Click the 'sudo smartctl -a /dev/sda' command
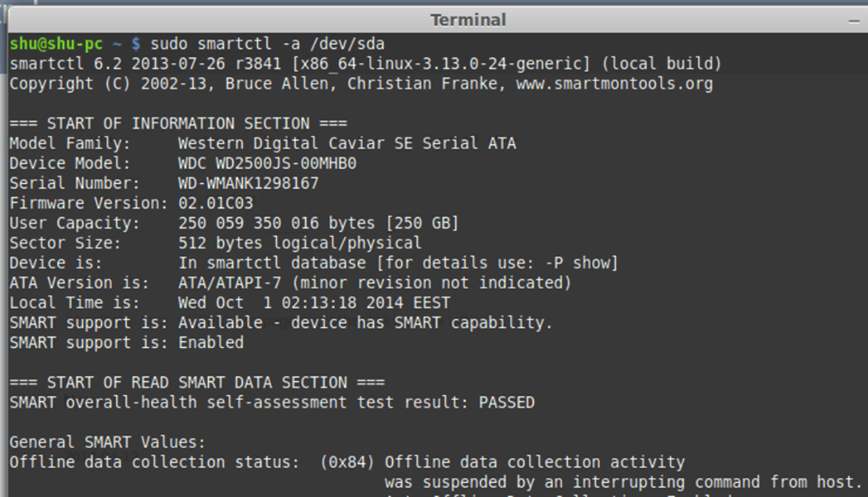This screenshot has width=868, height=497. [267, 43]
